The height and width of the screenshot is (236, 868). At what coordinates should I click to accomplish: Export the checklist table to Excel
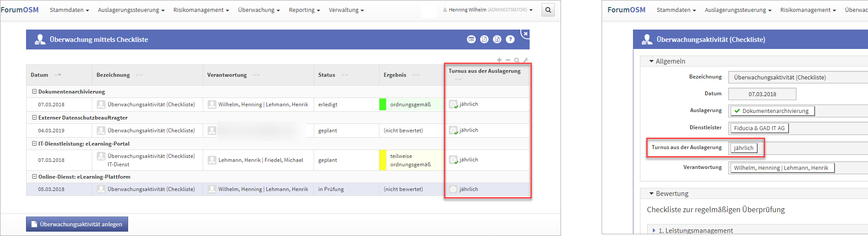(497, 39)
